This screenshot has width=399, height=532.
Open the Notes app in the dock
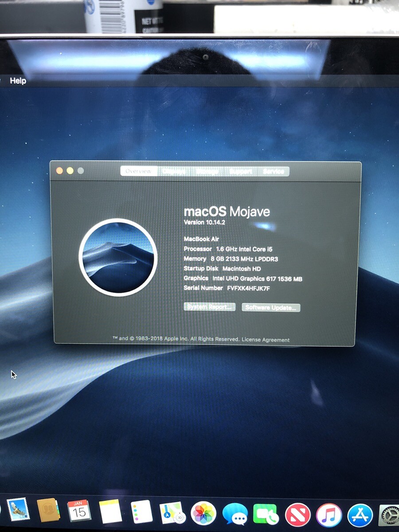pyautogui.click(x=110, y=512)
